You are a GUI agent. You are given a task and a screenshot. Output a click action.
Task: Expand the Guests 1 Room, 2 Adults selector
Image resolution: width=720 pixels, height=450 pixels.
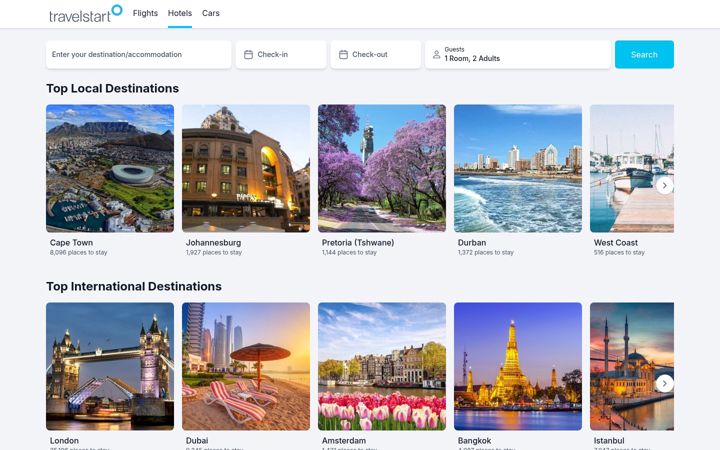518,55
